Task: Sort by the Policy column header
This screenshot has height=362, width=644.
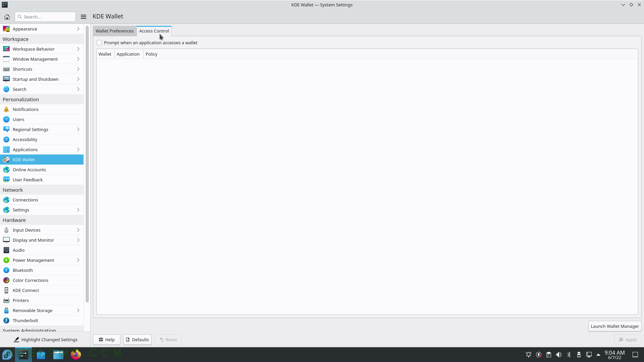Action: (151, 54)
